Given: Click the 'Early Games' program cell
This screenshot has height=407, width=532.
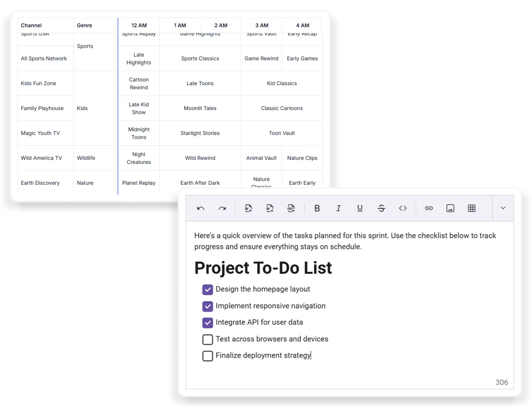Looking at the screenshot, I should [x=302, y=59].
